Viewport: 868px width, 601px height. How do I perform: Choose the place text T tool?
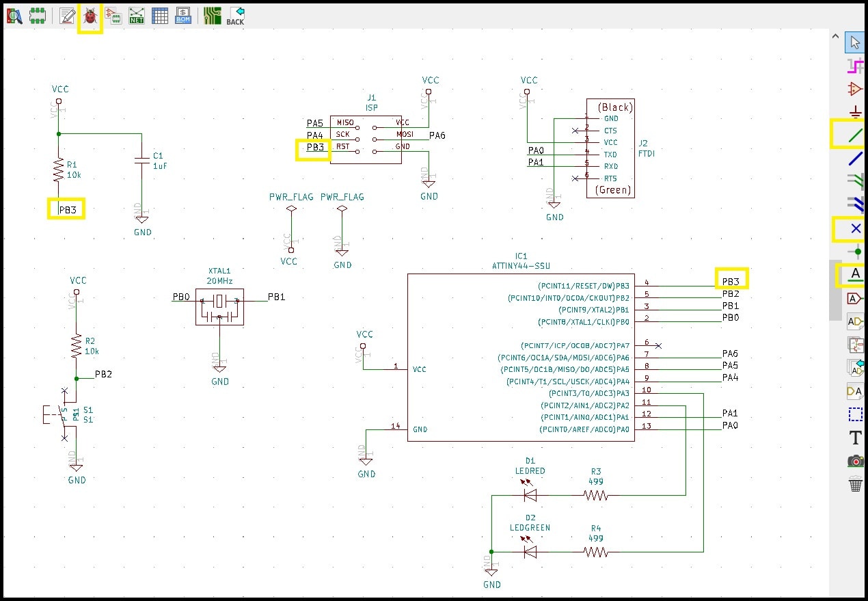pyautogui.click(x=855, y=438)
